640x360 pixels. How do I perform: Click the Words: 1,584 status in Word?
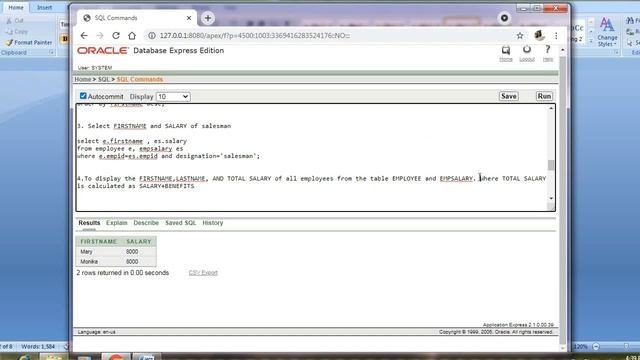pyautogui.click(x=38, y=347)
